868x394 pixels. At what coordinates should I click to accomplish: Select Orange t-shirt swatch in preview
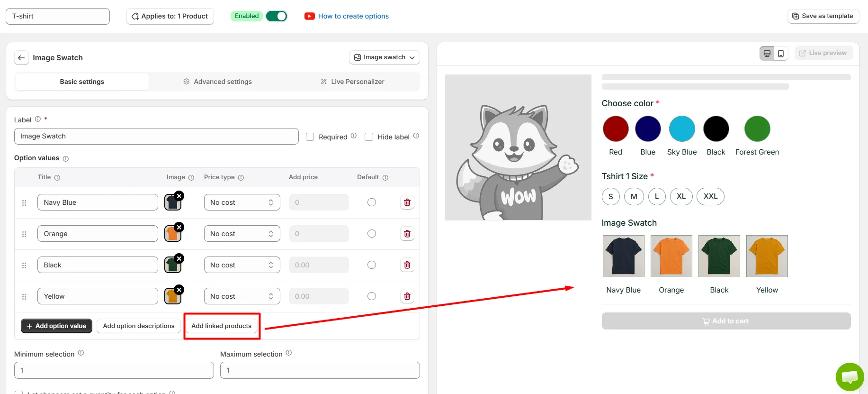click(x=671, y=256)
